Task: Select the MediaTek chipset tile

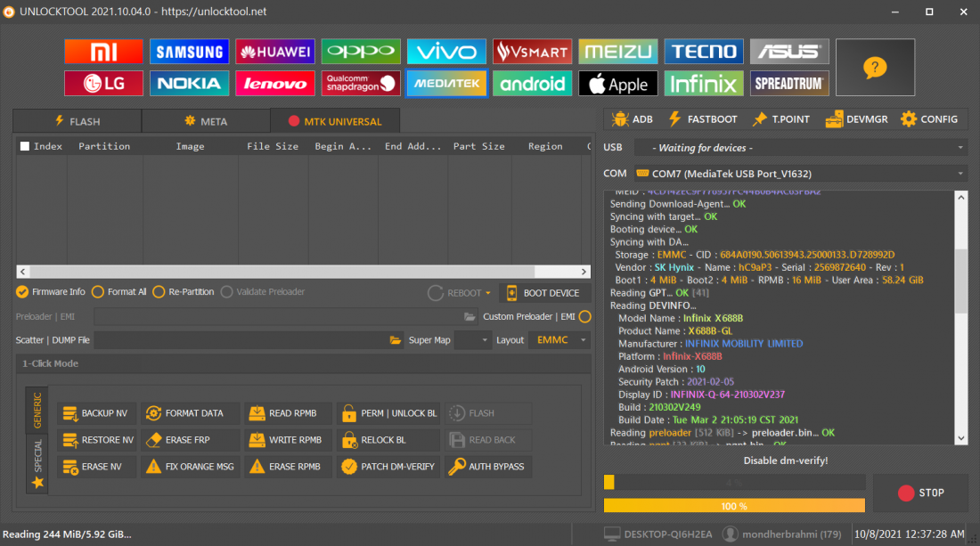Action: pyautogui.click(x=446, y=83)
